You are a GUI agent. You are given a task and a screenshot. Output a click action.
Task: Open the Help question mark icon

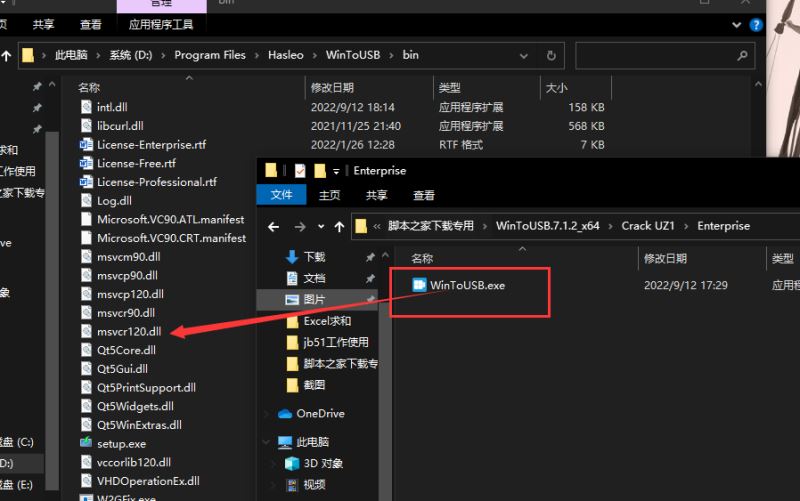[756, 24]
